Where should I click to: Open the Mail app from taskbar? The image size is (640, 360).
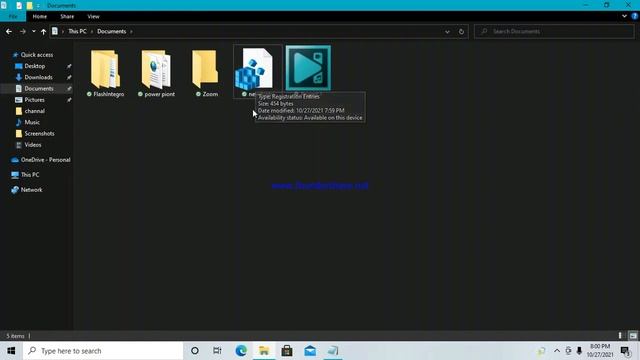[310, 351]
